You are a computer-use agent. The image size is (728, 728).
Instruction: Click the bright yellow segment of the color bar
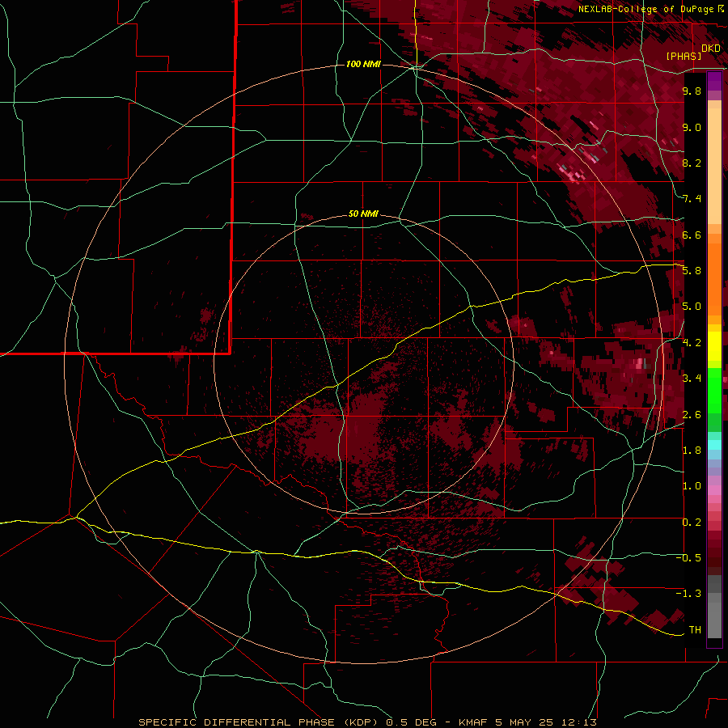click(x=714, y=346)
